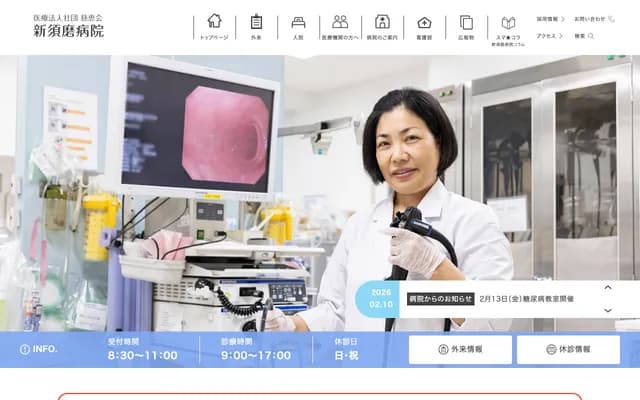The image size is (640, 400).
Task: Show next news with down chevron
Action: tap(607, 310)
